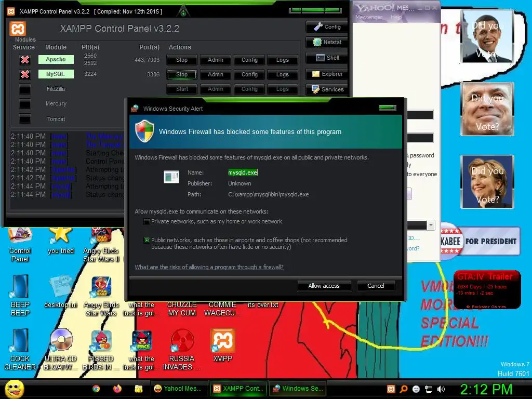View the Apache Logs

282,60
